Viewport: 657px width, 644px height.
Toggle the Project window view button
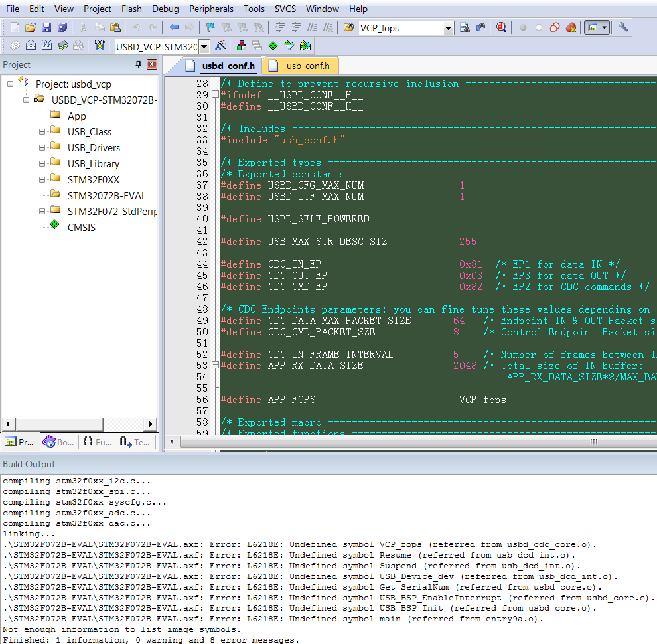coord(593,28)
